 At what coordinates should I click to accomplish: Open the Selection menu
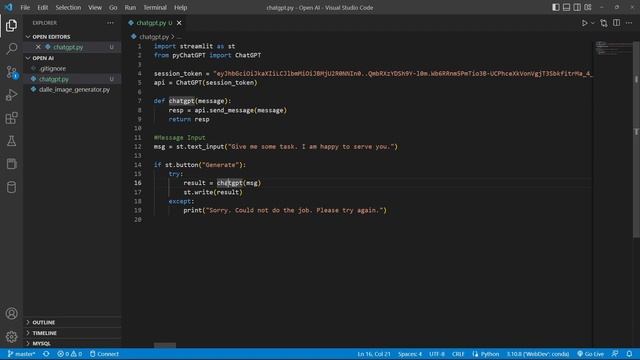click(x=68, y=7)
